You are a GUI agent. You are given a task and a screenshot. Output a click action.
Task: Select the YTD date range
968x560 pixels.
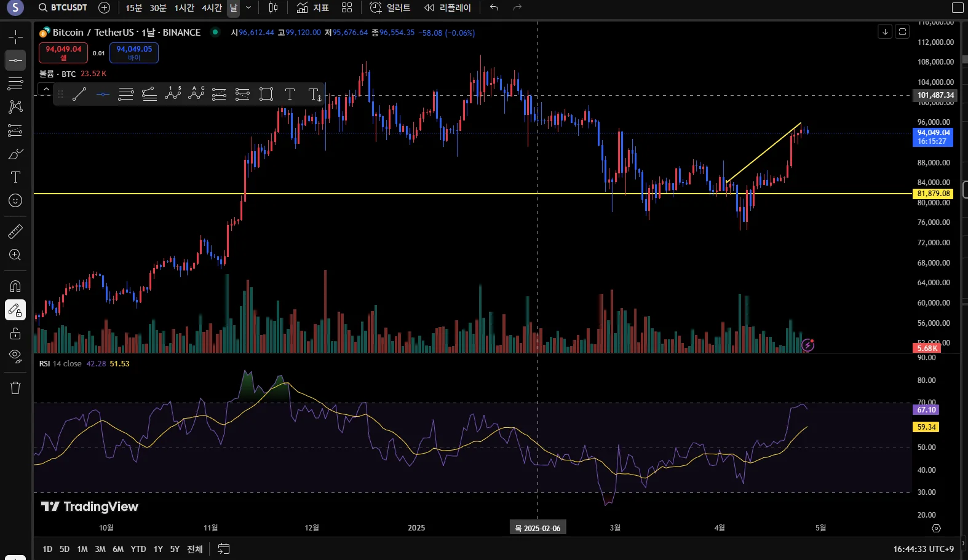[138, 549]
